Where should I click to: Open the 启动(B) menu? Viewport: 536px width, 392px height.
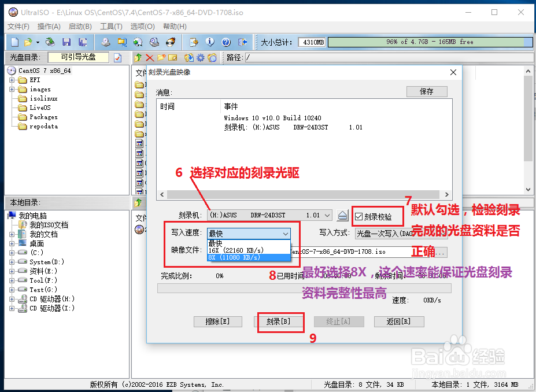[80, 27]
